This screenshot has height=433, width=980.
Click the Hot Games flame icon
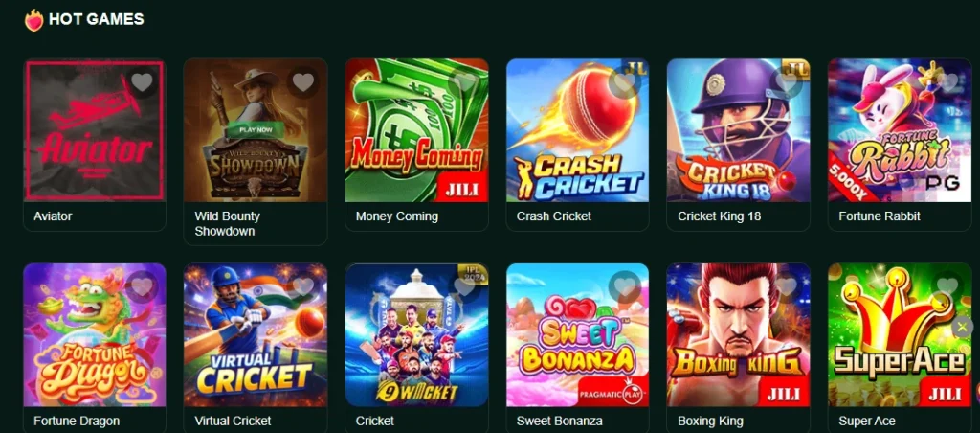pos(33,20)
